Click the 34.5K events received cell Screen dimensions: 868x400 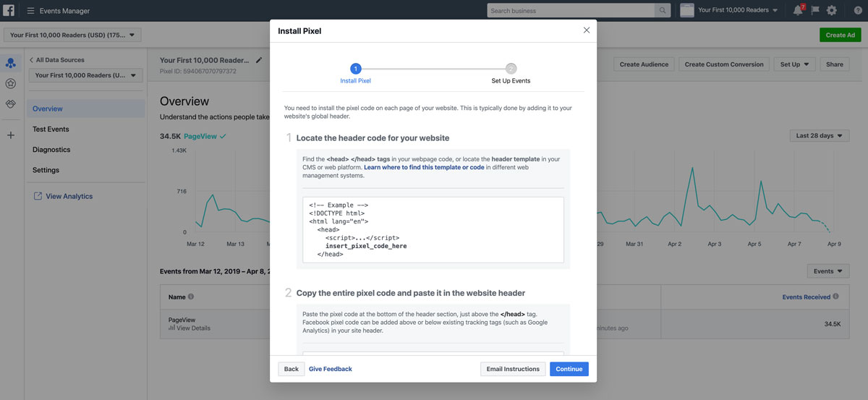(832, 324)
